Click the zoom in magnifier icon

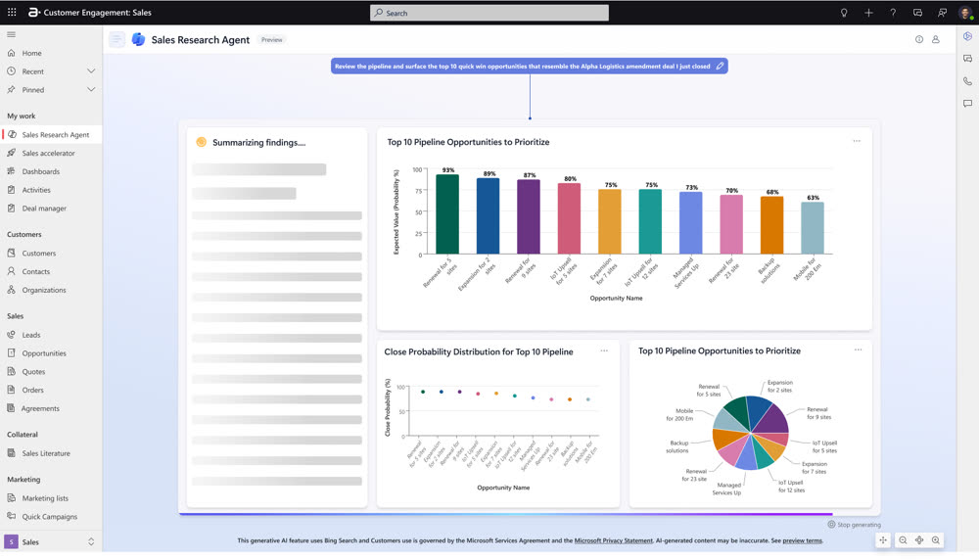point(936,540)
